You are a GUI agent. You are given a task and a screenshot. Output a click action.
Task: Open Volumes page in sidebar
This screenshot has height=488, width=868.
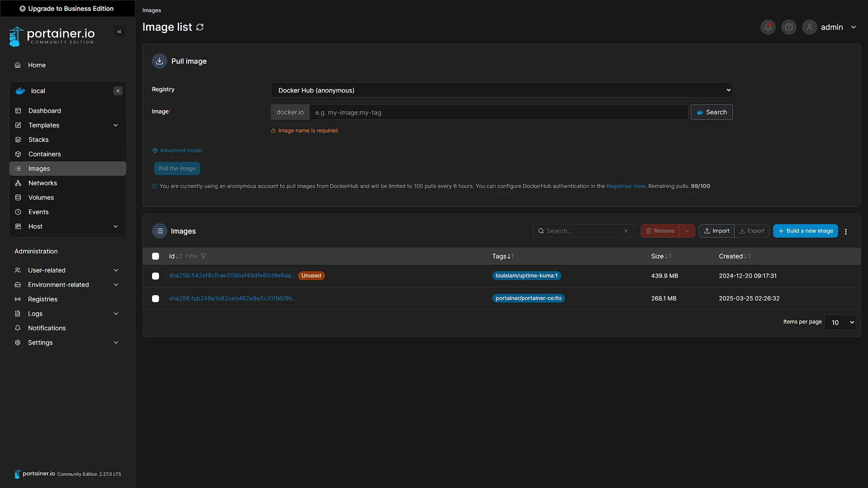[68, 197]
